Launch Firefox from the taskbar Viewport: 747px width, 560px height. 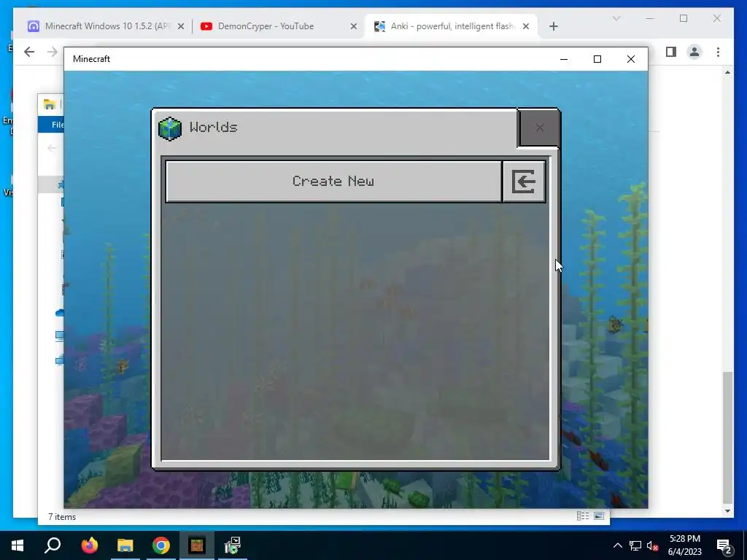click(89, 545)
